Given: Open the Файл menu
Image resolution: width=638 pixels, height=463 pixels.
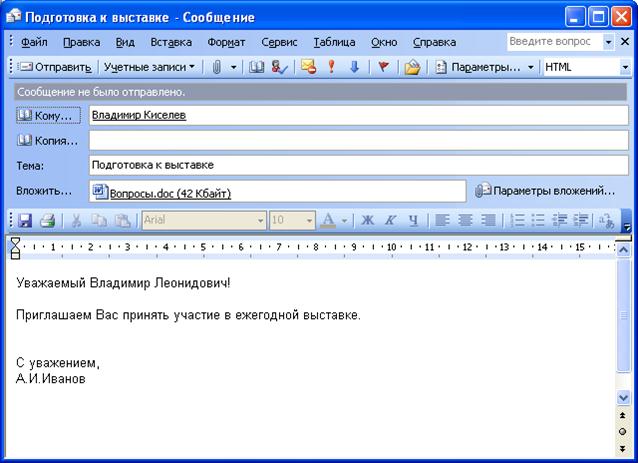Looking at the screenshot, I should click(34, 42).
